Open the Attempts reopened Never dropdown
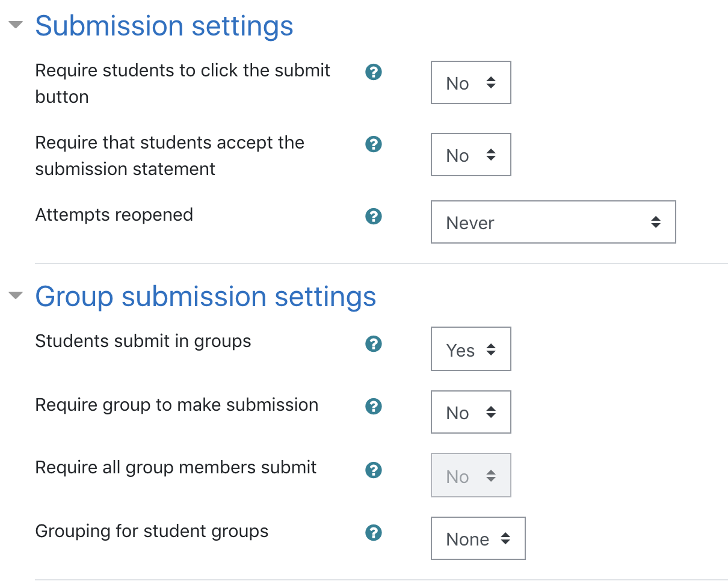Screen dimensions: 728x587 pos(554,222)
